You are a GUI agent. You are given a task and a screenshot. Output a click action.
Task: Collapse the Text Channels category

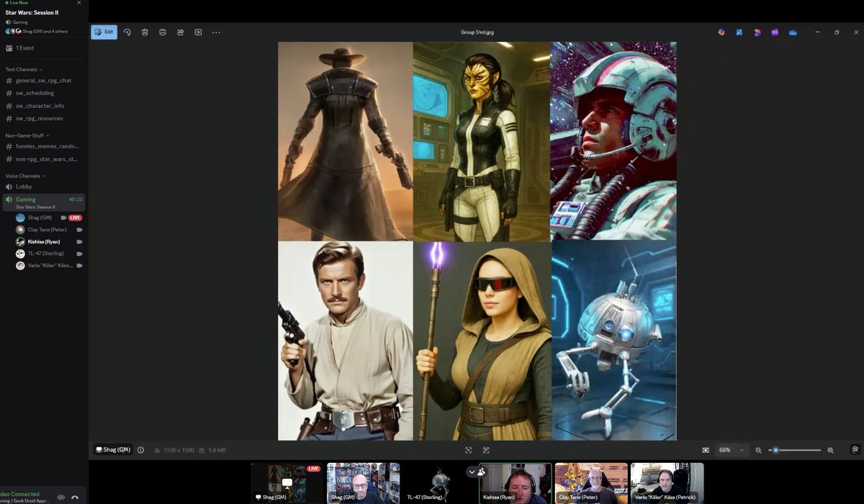pos(24,69)
